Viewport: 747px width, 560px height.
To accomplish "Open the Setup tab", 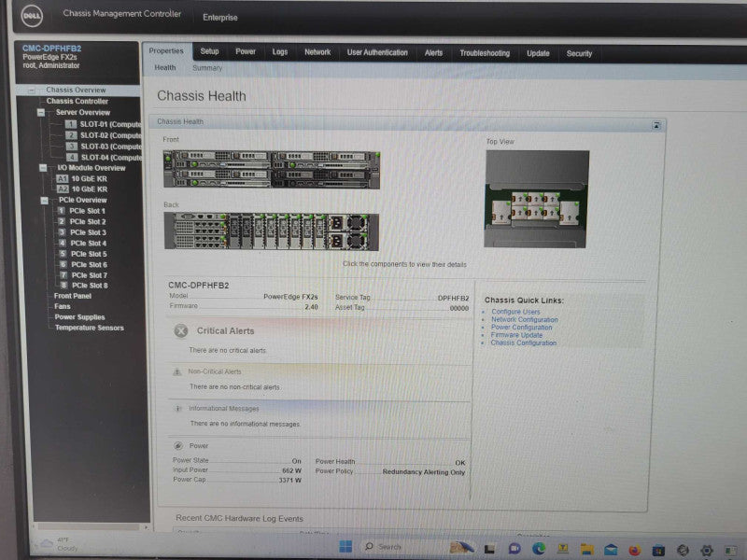I will pos(209,51).
